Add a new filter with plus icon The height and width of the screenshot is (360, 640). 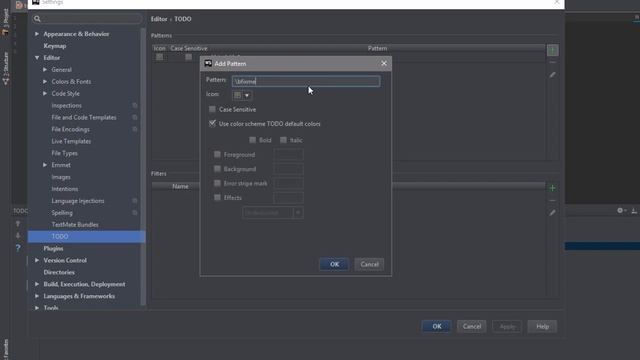(552, 188)
